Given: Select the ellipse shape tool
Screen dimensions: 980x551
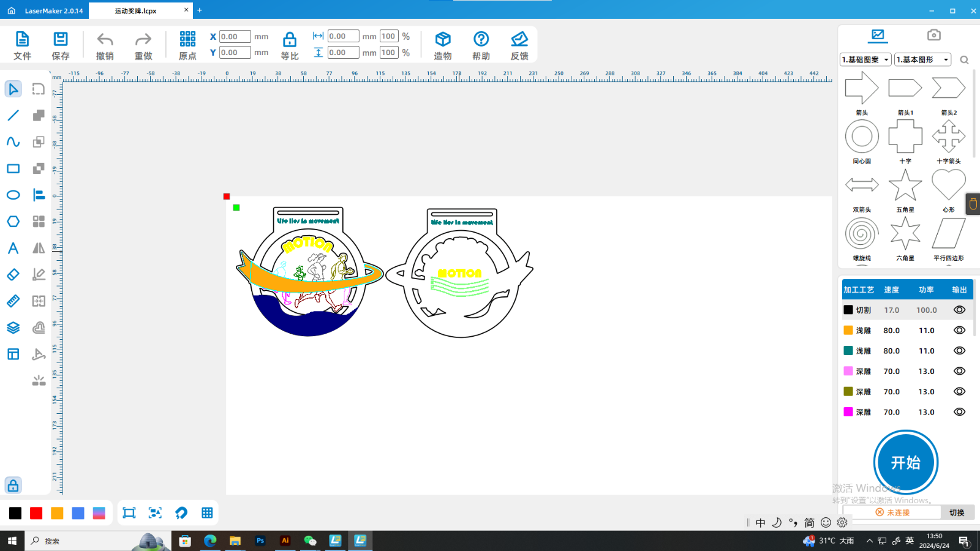Looking at the screenshot, I should 13,195.
